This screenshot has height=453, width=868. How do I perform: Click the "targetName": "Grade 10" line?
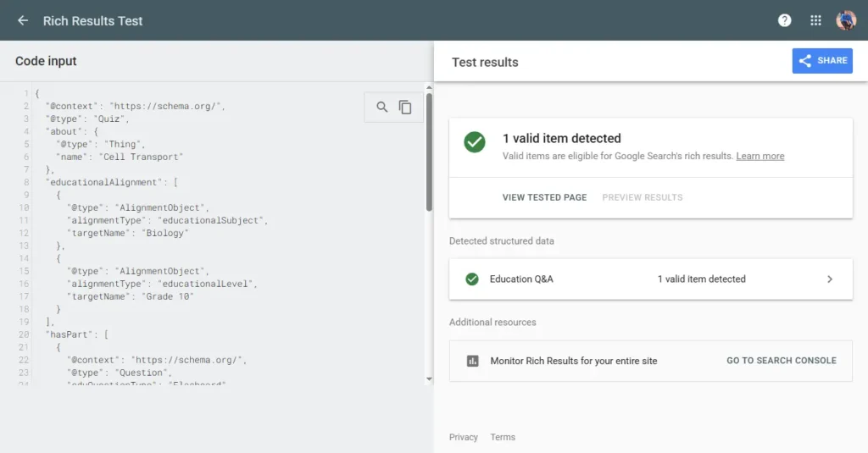coord(130,297)
